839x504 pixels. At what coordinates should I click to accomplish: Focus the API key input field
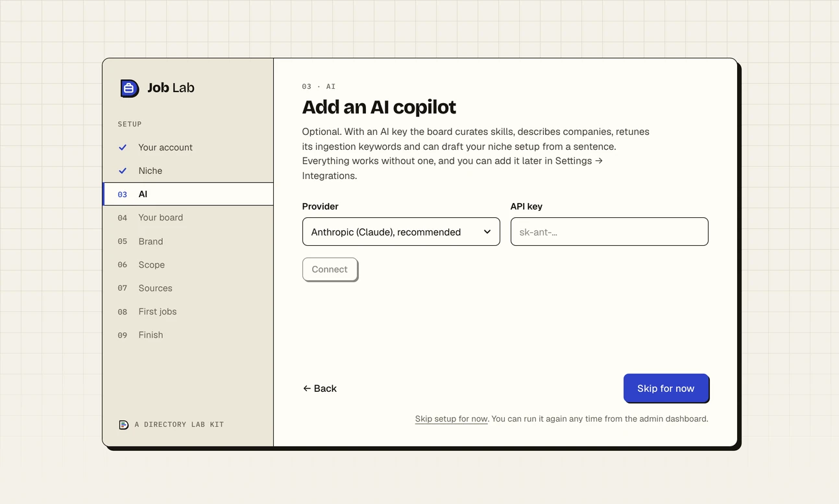pos(609,232)
